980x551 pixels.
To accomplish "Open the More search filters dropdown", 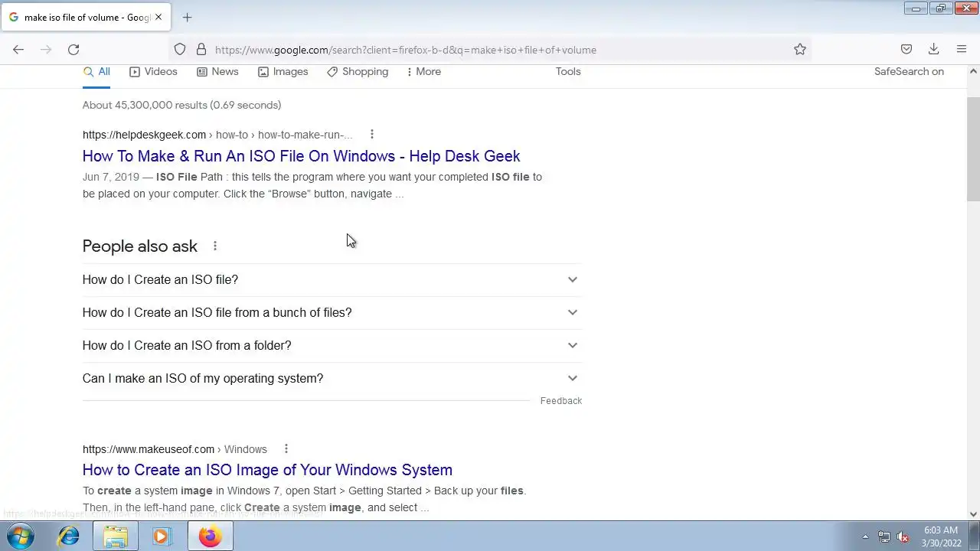I will click(423, 72).
